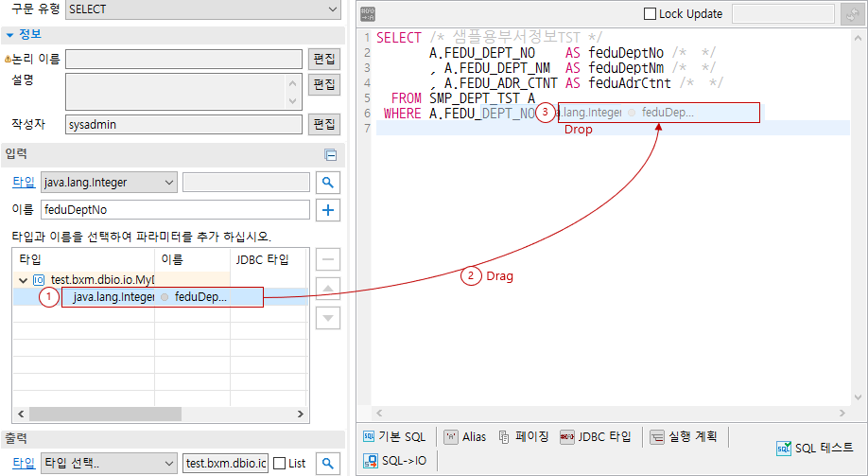Click the JDBC 타입 toolbar button

coord(596,436)
